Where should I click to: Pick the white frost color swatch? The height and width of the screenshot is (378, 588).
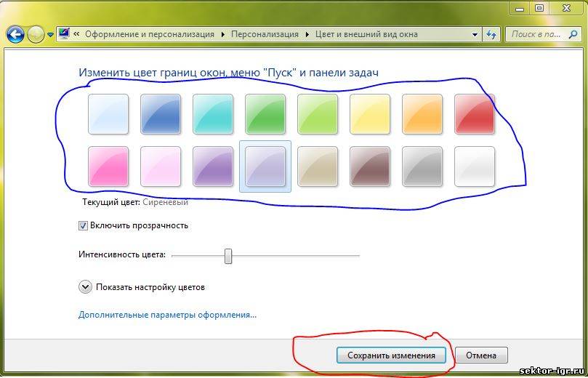click(475, 166)
